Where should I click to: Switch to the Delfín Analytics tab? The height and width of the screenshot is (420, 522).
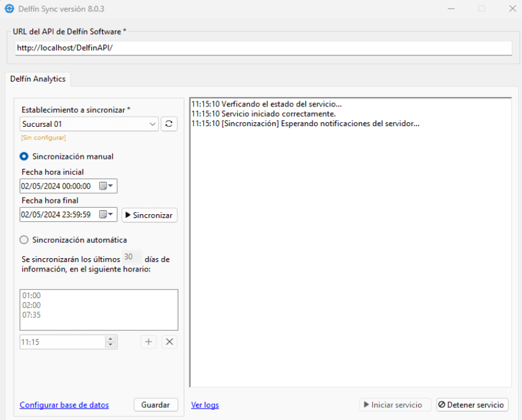pos(38,79)
